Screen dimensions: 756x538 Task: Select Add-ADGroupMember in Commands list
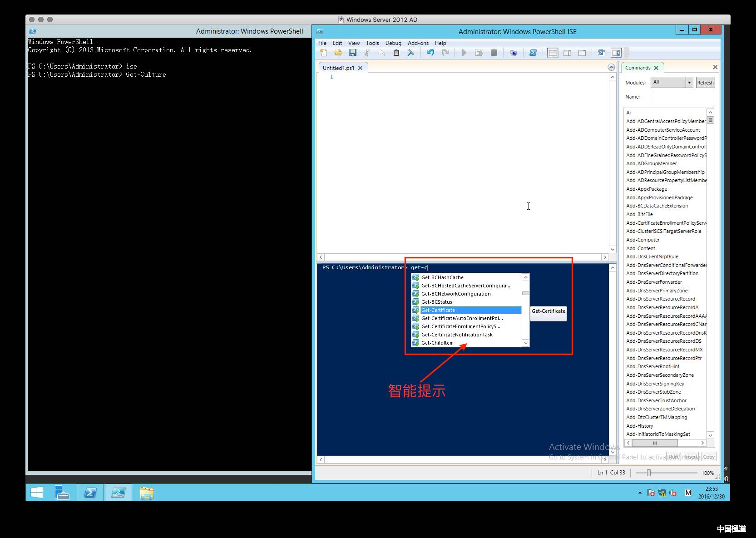click(652, 163)
